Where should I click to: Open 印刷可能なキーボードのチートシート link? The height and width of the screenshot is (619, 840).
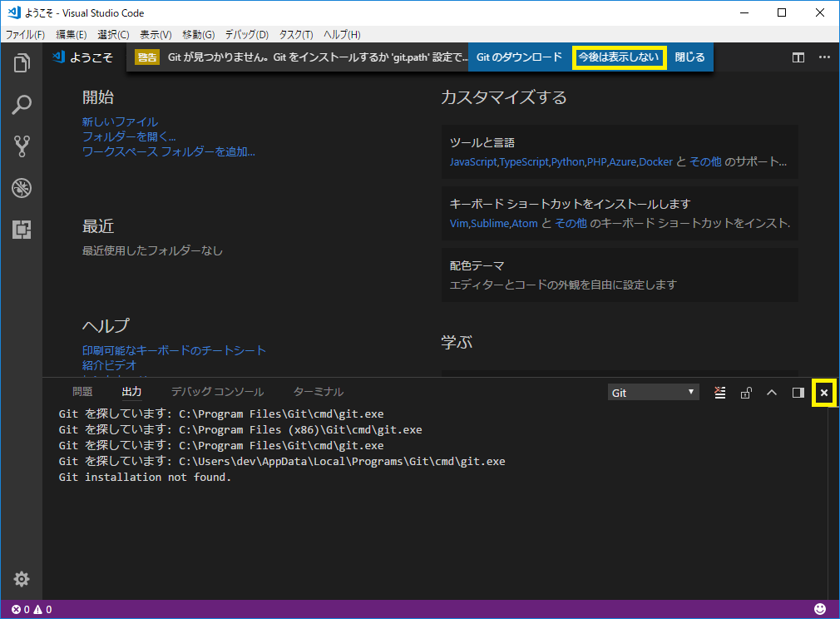pyautogui.click(x=174, y=350)
